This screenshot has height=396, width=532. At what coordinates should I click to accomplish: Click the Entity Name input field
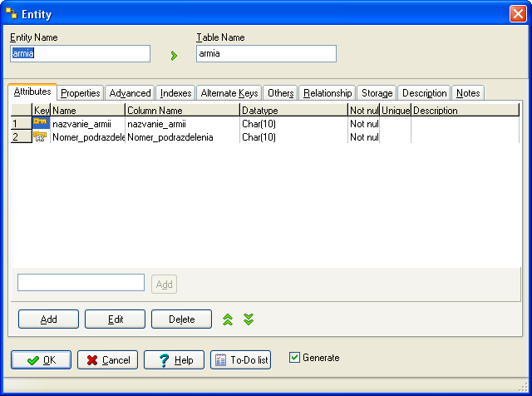coord(80,54)
